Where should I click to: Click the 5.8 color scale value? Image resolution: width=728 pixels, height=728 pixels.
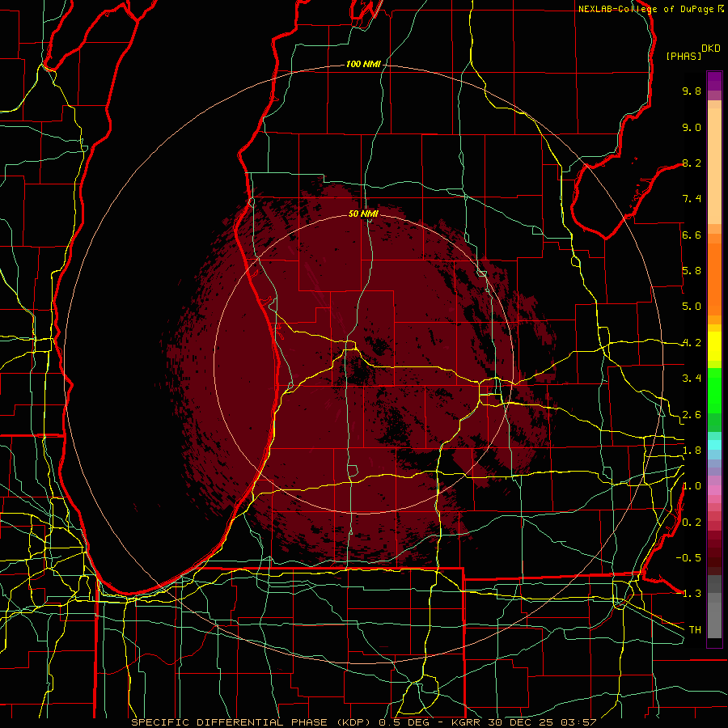click(x=692, y=271)
